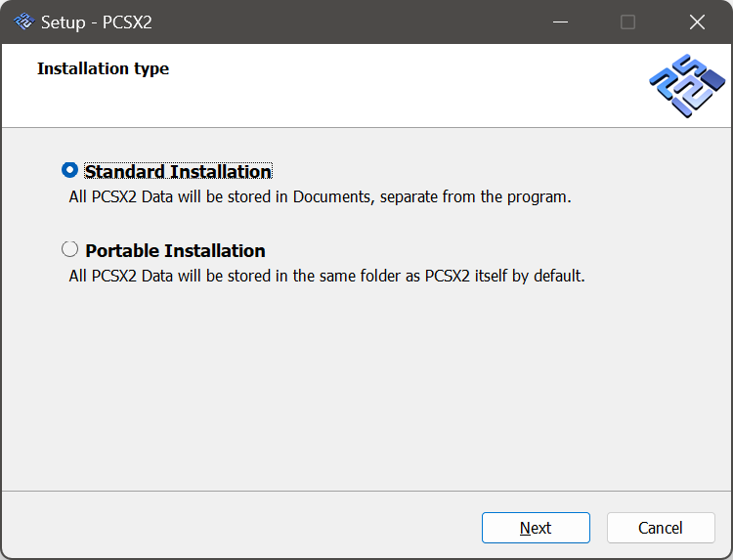Minimize the Setup window
This screenshot has width=733, height=560.
560,22
